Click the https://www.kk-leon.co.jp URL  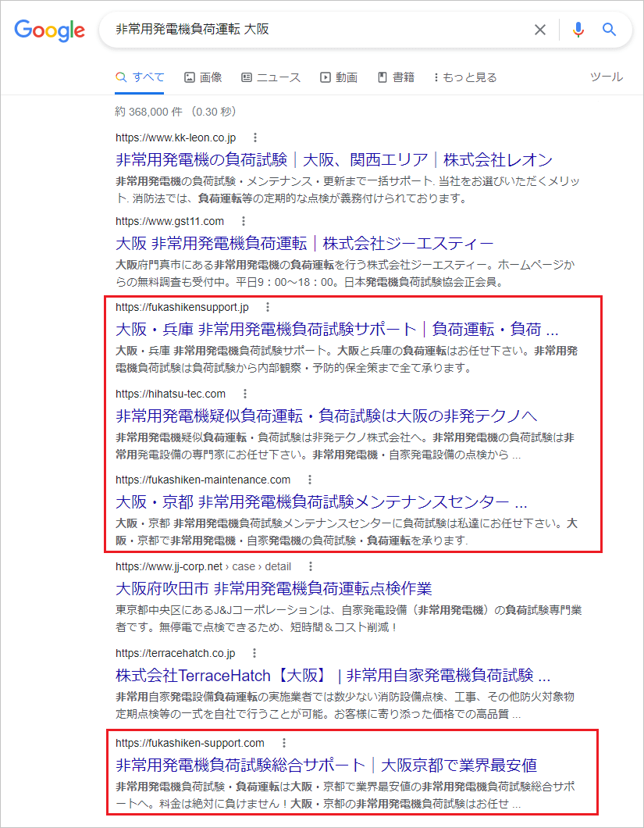(x=176, y=137)
